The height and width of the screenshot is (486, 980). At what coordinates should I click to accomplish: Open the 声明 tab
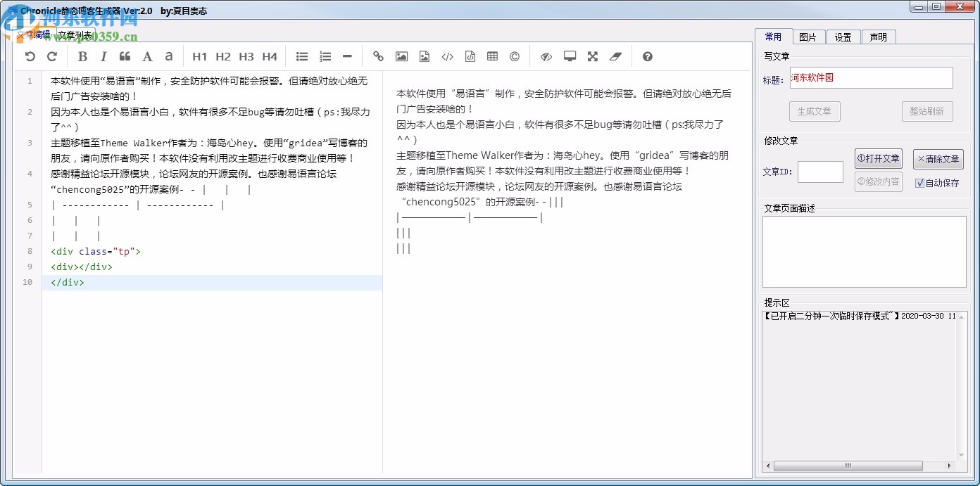point(879,37)
